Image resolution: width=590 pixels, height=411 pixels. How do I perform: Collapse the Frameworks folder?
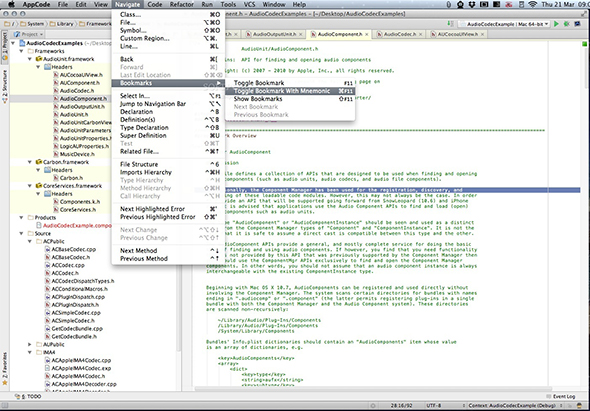(22, 51)
